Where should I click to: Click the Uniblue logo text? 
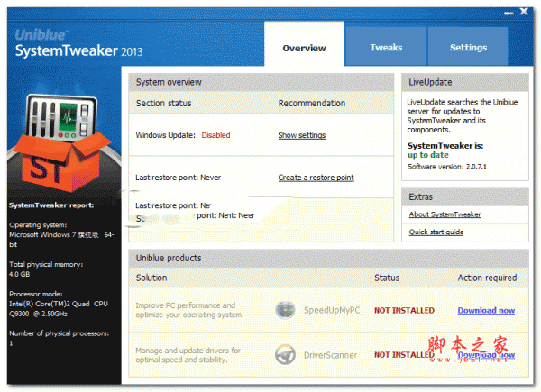(x=41, y=35)
